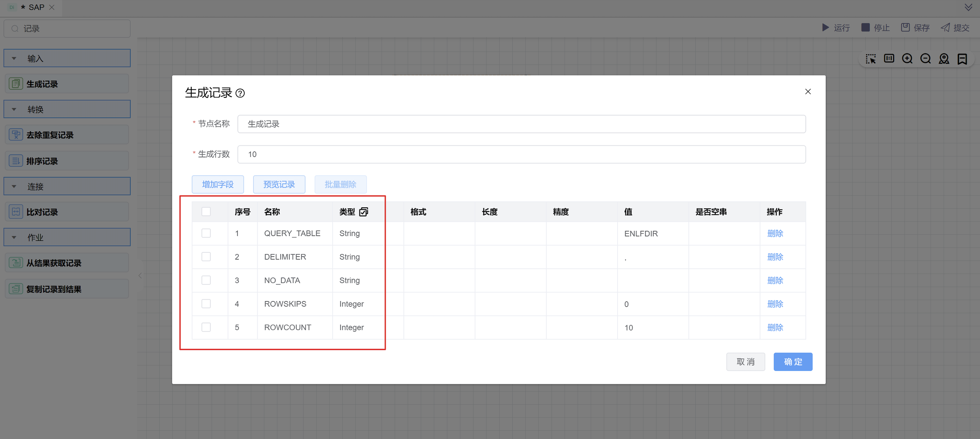The width and height of the screenshot is (980, 439).
Task: Click the fit-to-screen icon on canvas toolbar
Action: 889,58
